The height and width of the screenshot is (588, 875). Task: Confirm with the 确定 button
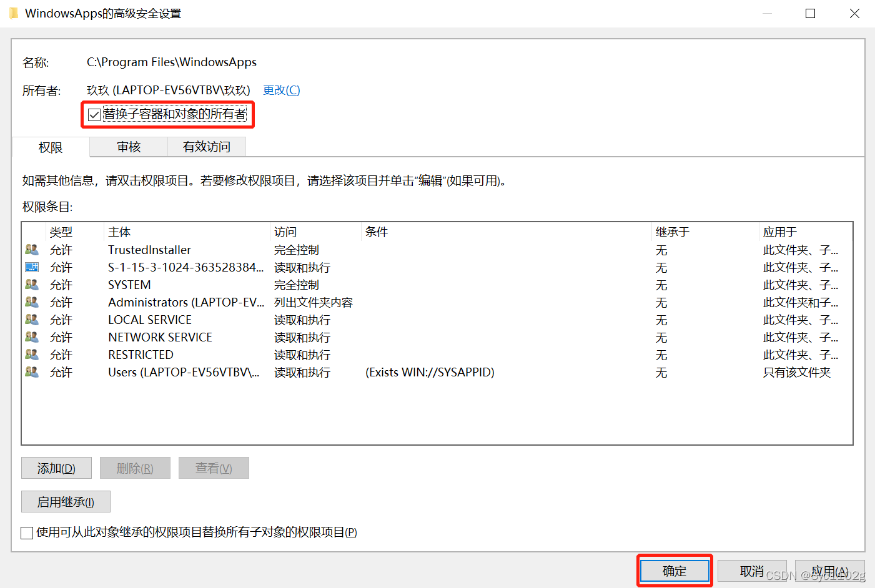point(675,571)
